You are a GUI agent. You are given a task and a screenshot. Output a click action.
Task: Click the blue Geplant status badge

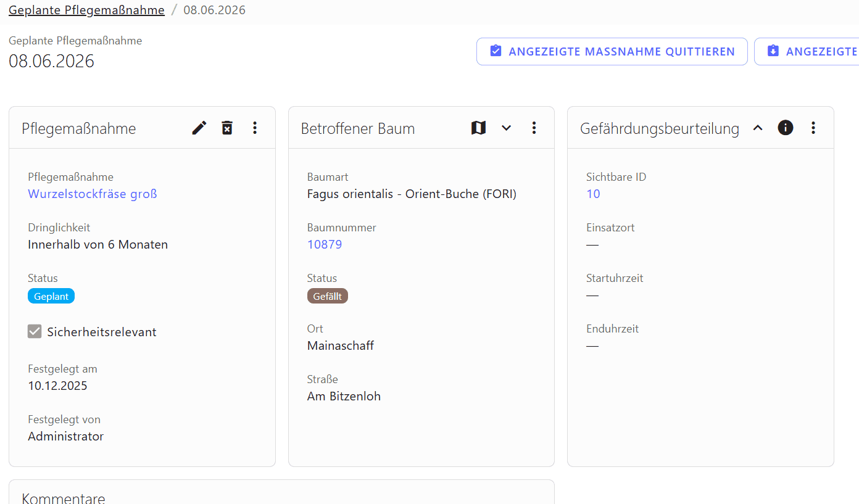coord(51,296)
